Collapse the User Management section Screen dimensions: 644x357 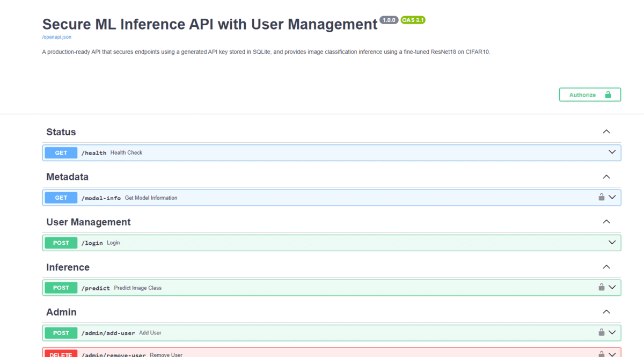[606, 222]
